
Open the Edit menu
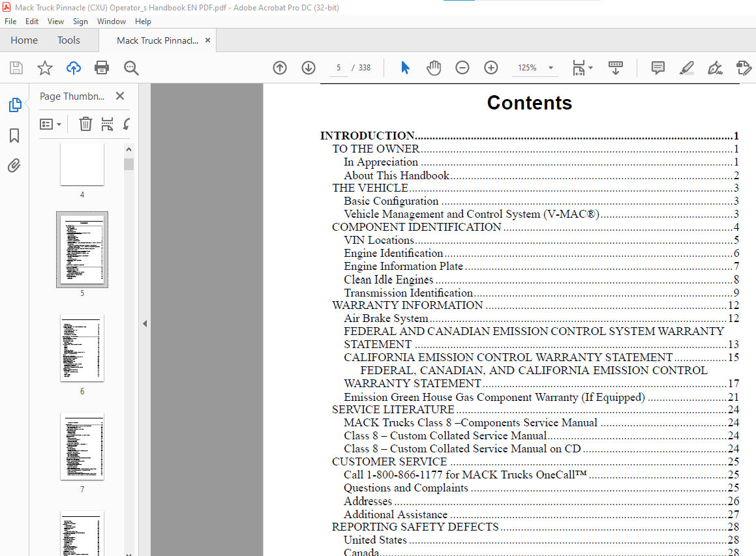coord(32,22)
